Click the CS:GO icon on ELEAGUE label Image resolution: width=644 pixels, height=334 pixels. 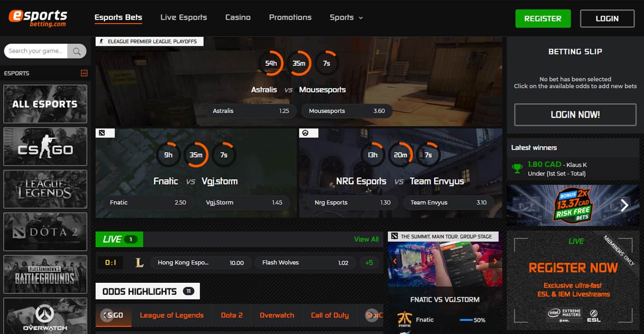click(102, 41)
